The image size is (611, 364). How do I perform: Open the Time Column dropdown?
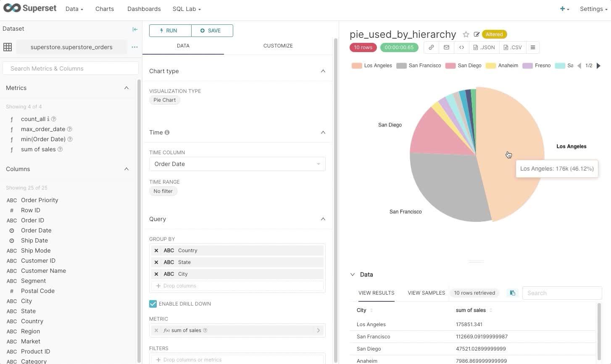237,164
